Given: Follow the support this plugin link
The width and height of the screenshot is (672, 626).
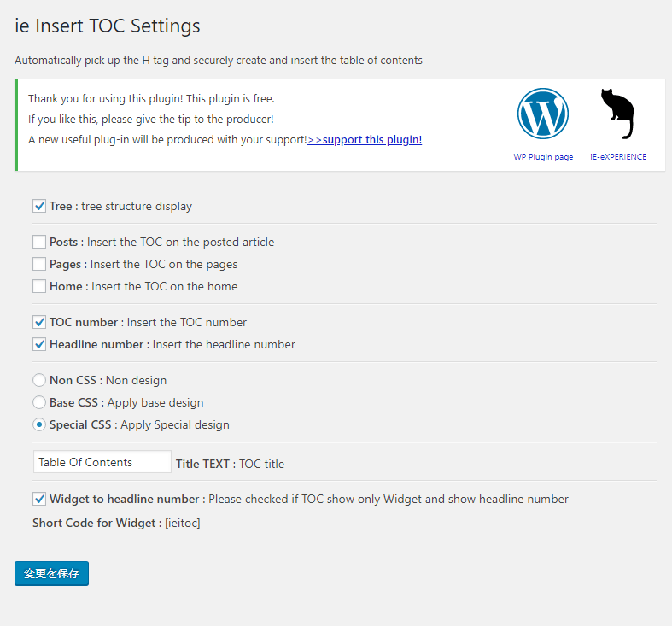Looking at the screenshot, I should (x=365, y=140).
